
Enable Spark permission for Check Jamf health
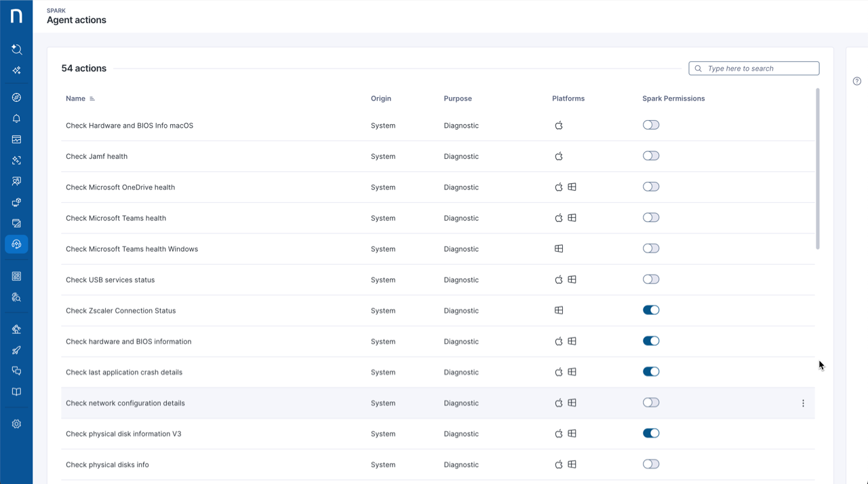pyautogui.click(x=650, y=156)
